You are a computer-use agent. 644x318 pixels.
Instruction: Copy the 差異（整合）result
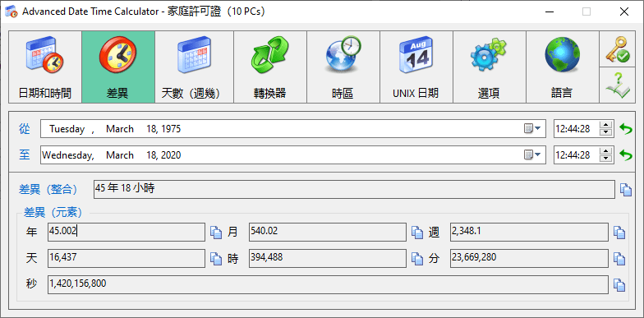point(626,189)
